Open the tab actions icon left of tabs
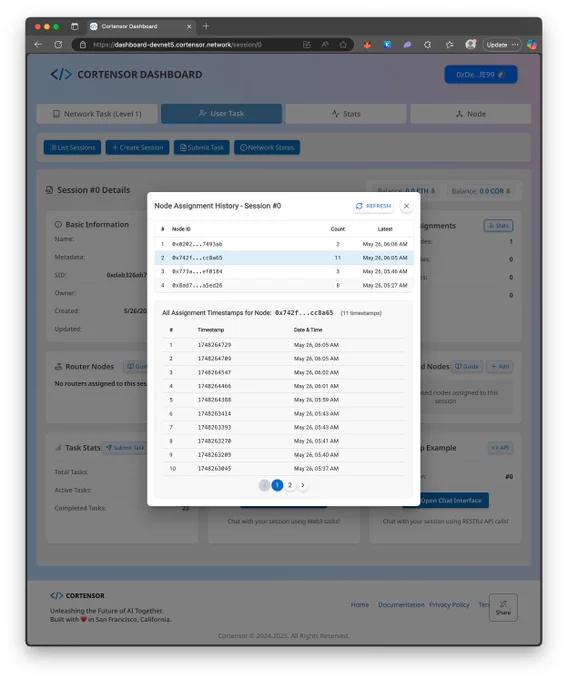Image resolution: width=568 pixels, height=680 pixels. pos(75,26)
